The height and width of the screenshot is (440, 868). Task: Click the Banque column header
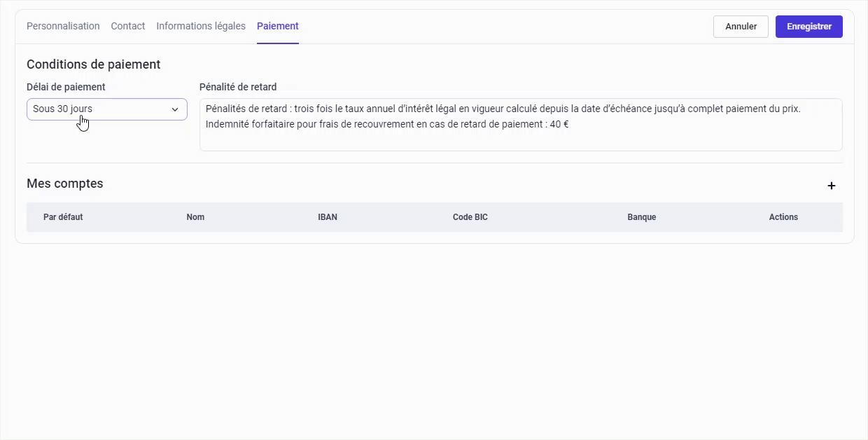[x=641, y=217]
